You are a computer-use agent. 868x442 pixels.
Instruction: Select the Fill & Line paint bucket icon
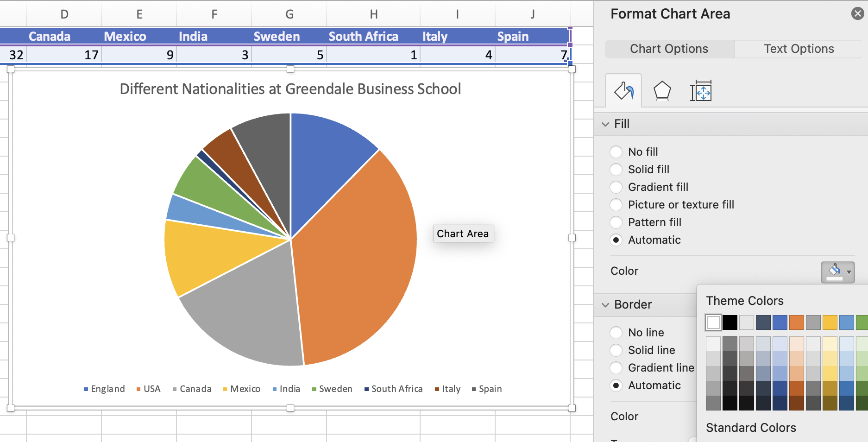tap(623, 91)
